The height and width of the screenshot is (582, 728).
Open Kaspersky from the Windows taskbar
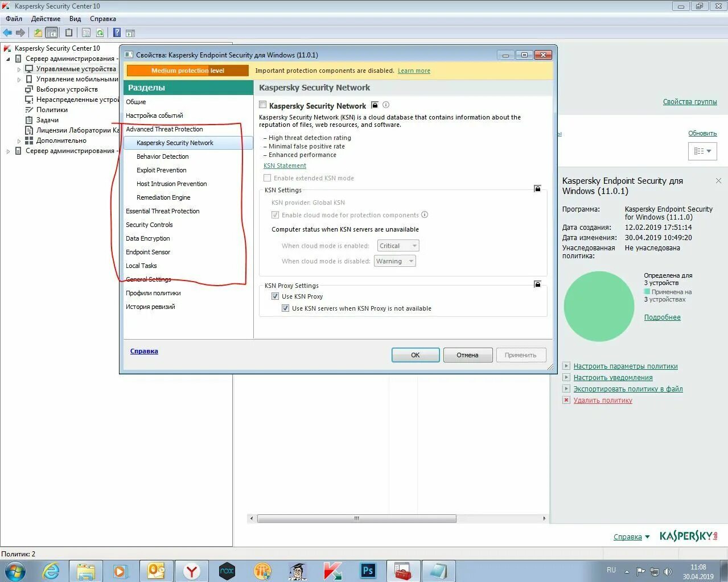332,571
